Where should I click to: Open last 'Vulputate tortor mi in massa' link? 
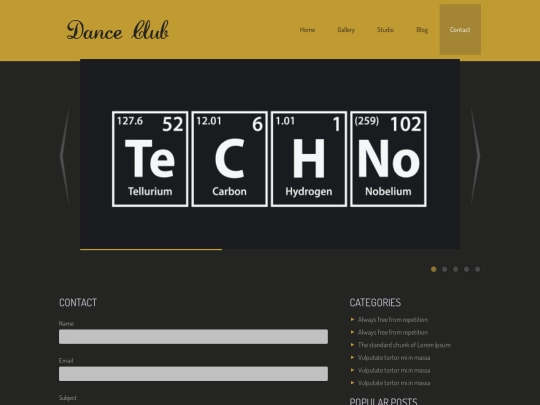click(394, 383)
